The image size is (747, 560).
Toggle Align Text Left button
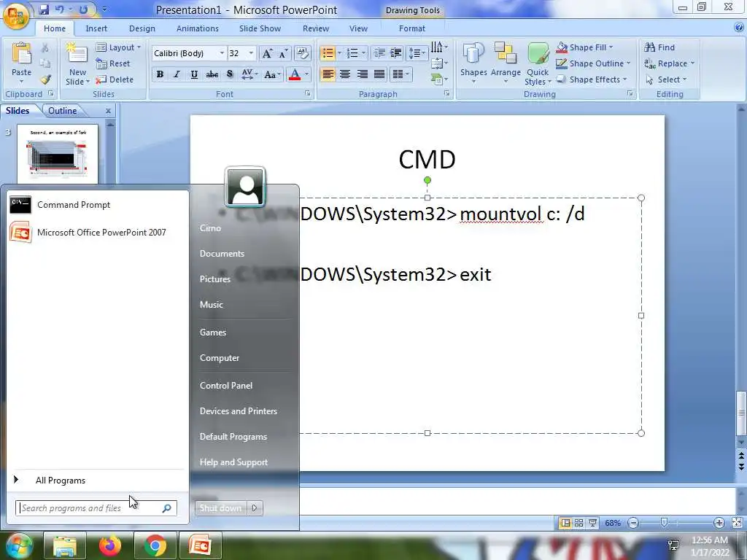pos(328,74)
